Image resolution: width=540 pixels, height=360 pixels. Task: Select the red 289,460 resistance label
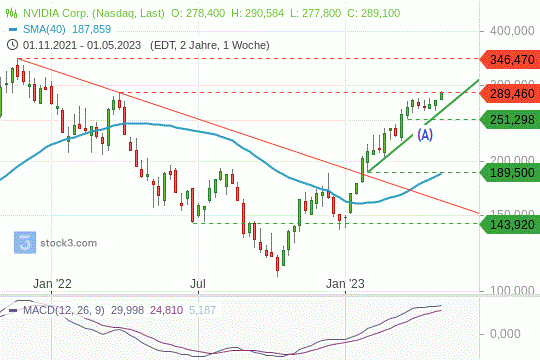click(x=510, y=93)
